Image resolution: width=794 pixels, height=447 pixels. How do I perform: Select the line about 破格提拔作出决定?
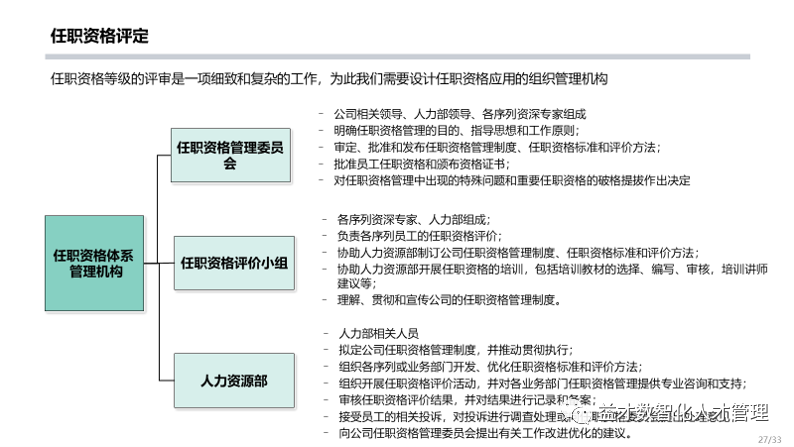pyautogui.click(x=512, y=181)
